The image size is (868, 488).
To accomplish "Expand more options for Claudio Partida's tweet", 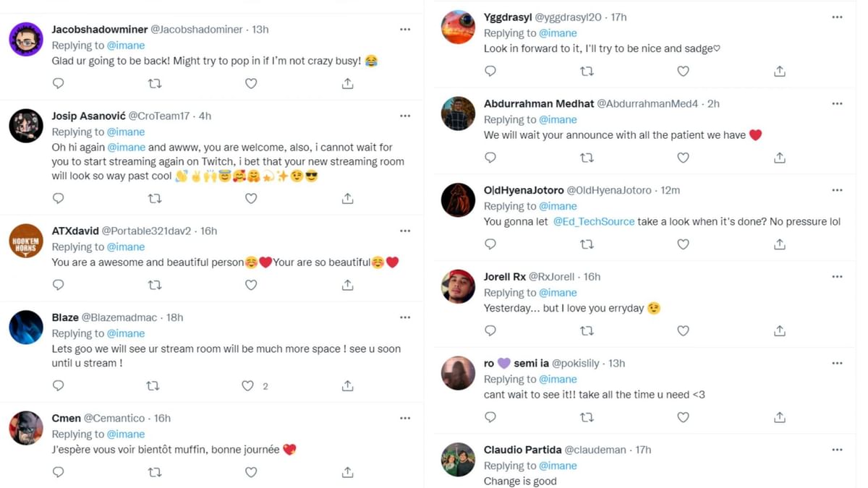I will point(837,450).
